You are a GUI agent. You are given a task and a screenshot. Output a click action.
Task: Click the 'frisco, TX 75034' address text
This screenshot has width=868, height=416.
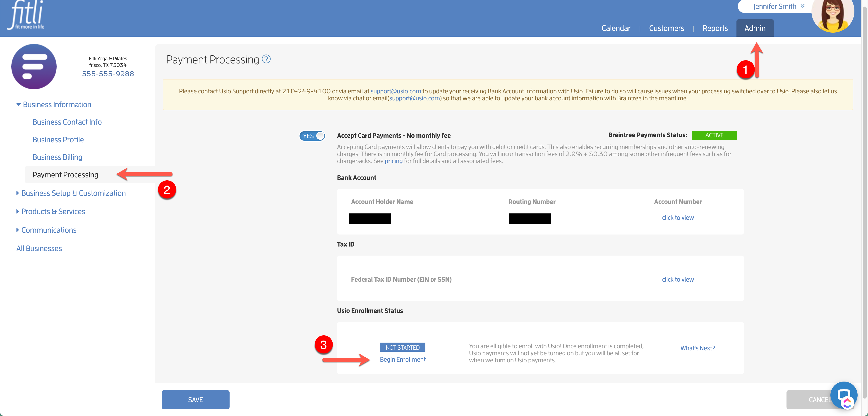(108, 65)
